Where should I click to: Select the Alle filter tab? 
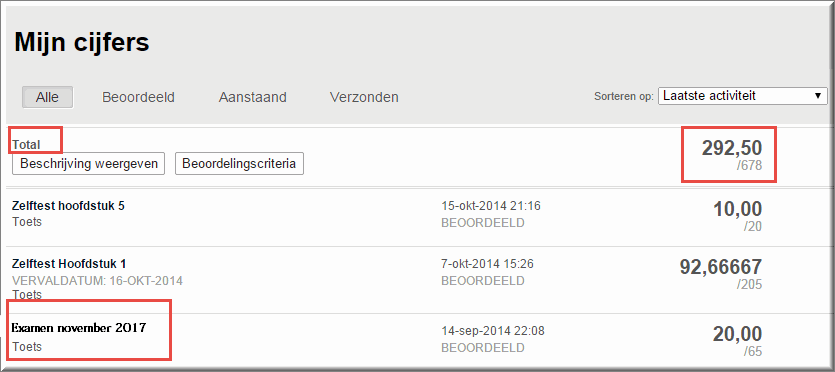47,97
